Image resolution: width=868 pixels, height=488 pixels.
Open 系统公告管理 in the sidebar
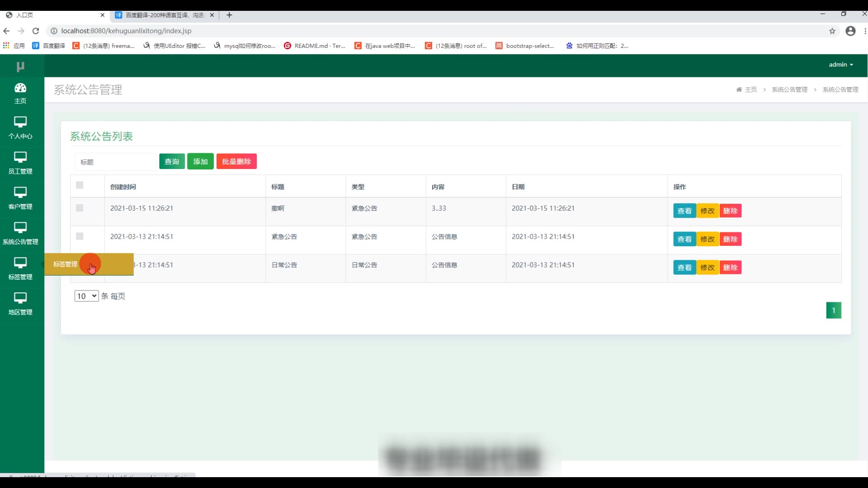tap(20, 234)
